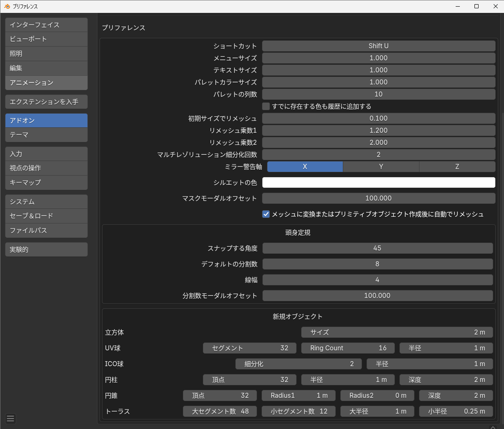Switch to the 編集 tab
Screen dimensions: 504x429
click(46, 68)
